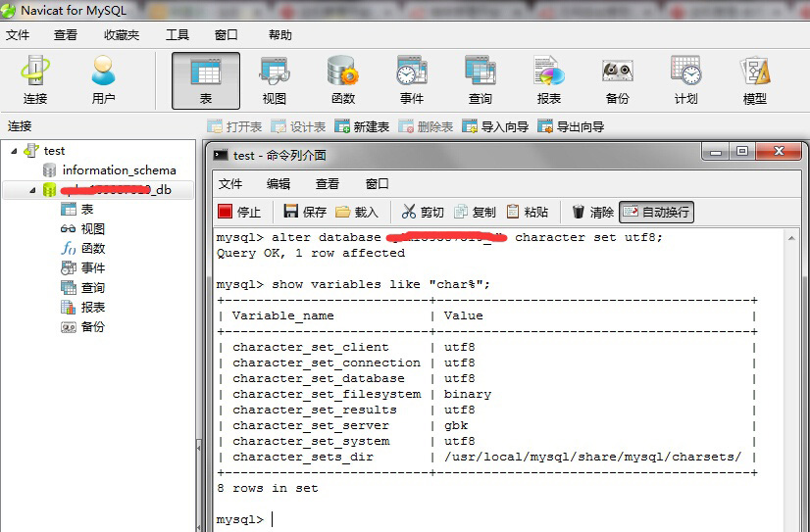Click the Event (事件) toolbar icon
The width and height of the screenshot is (810, 532).
[x=412, y=80]
